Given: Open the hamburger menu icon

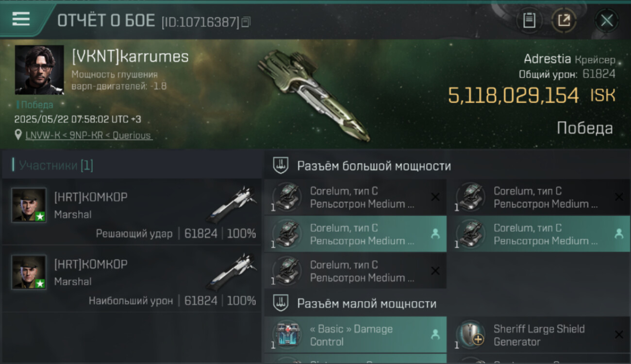Looking at the screenshot, I should pyautogui.click(x=21, y=19).
